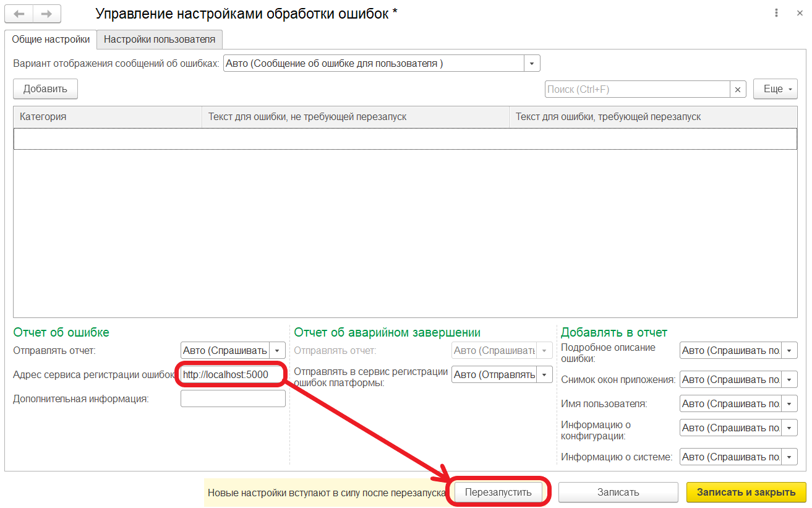The width and height of the screenshot is (812, 508).
Task: Click the Перезапустить button
Action: pos(498,493)
